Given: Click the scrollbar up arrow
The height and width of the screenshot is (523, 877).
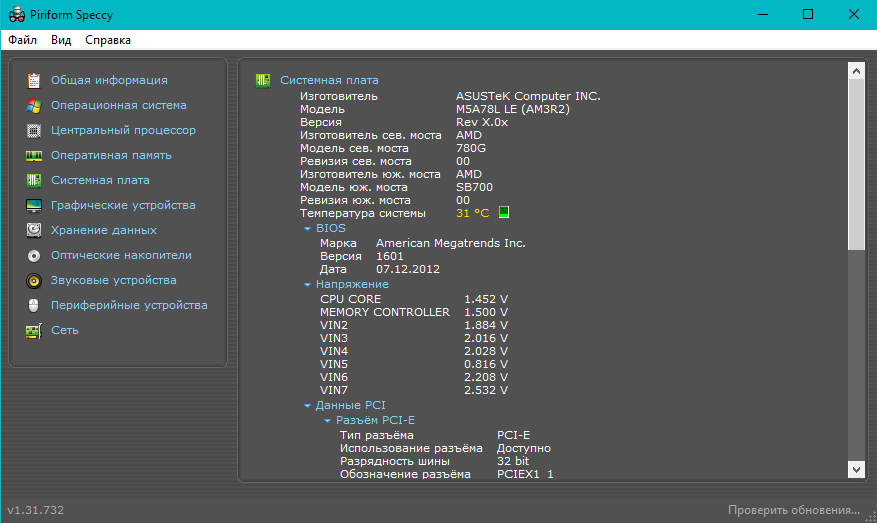Looking at the screenshot, I should pos(856,70).
